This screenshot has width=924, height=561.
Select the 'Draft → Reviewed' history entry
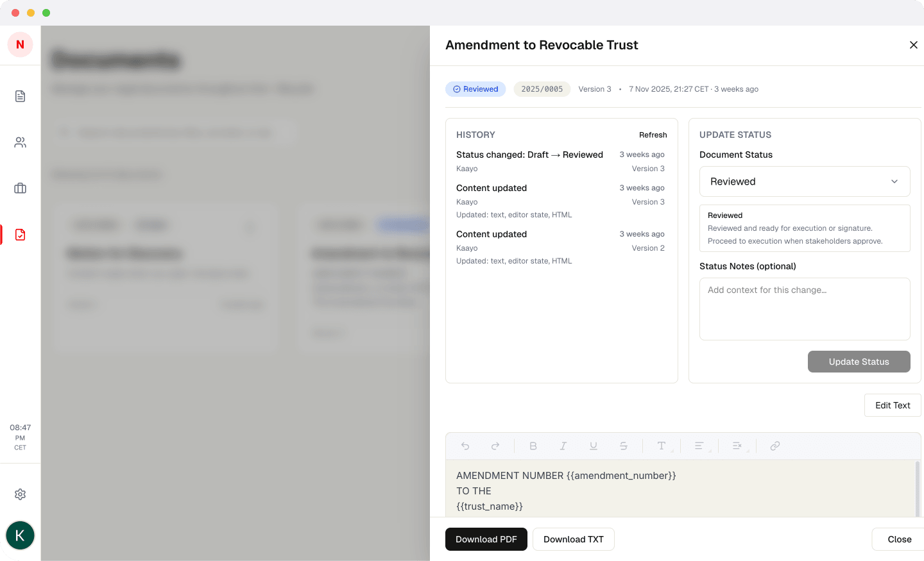[529, 155]
